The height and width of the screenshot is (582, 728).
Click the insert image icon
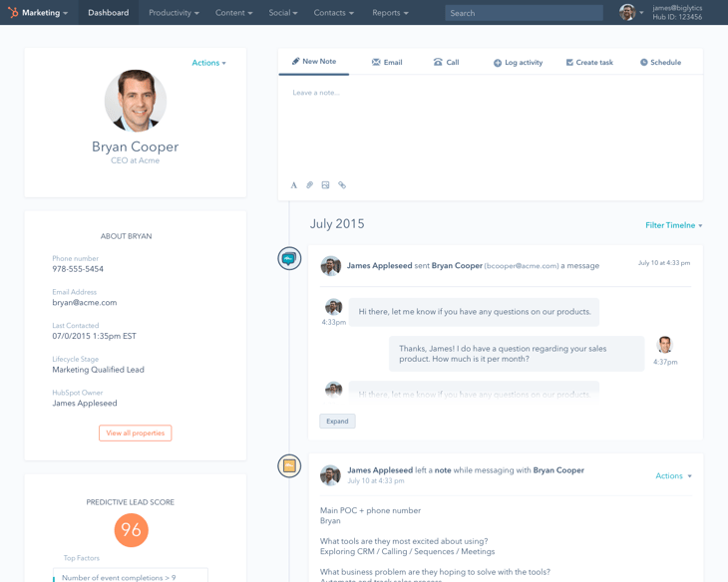pos(326,185)
